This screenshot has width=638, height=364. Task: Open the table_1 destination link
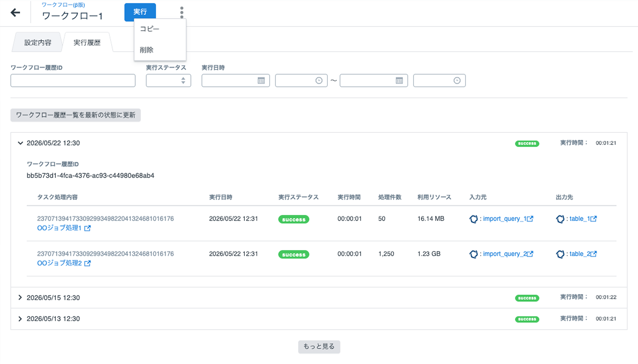[580, 219]
